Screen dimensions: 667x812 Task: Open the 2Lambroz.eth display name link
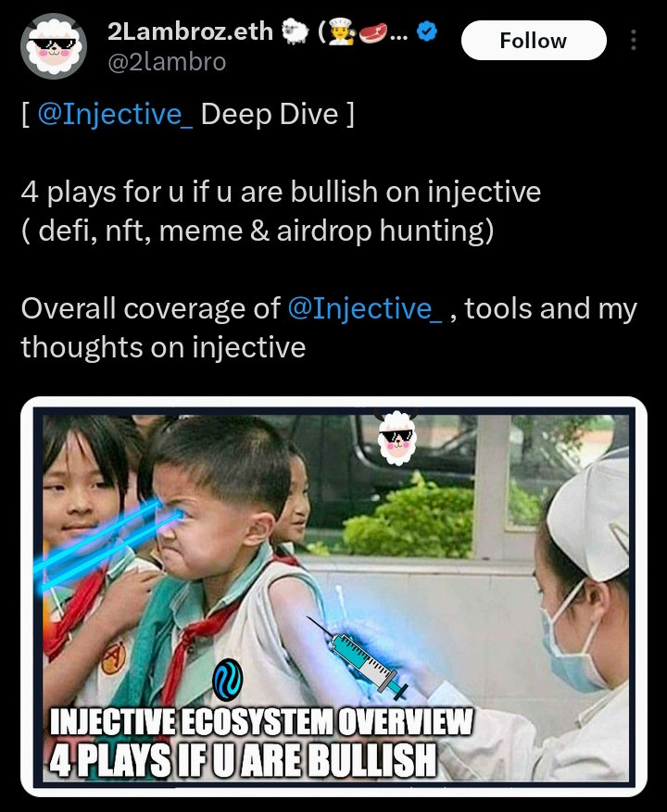coord(190,31)
